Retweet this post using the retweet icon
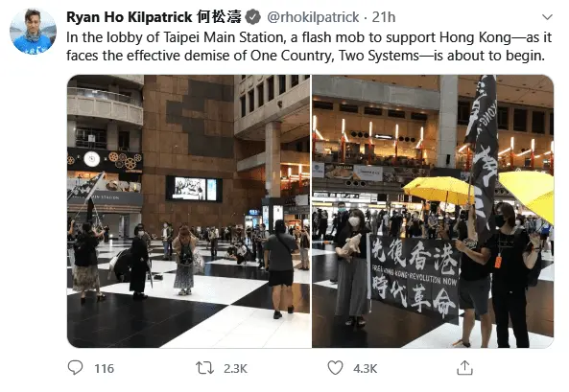The image size is (569, 392). tap(204, 368)
